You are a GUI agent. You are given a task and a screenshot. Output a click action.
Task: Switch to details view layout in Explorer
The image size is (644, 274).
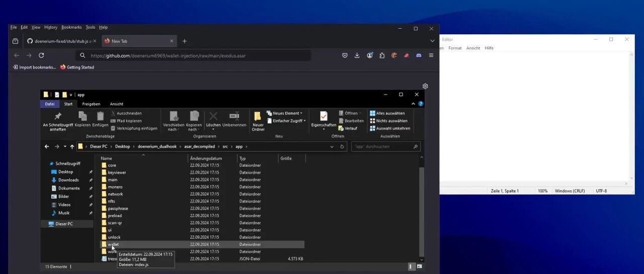pyautogui.click(x=411, y=266)
